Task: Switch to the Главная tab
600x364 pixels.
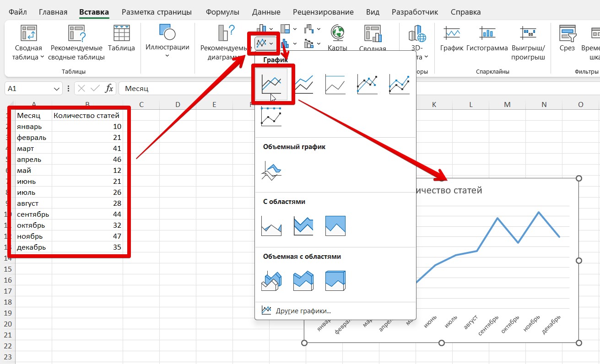Action: click(x=53, y=12)
